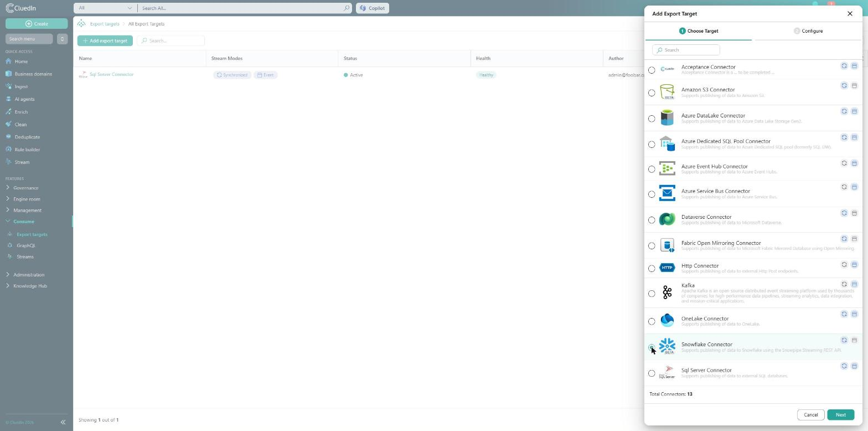Screen dimensions: 868x431
Task: Click the CluedIn logo
Action: pyautogui.click(x=20, y=8)
